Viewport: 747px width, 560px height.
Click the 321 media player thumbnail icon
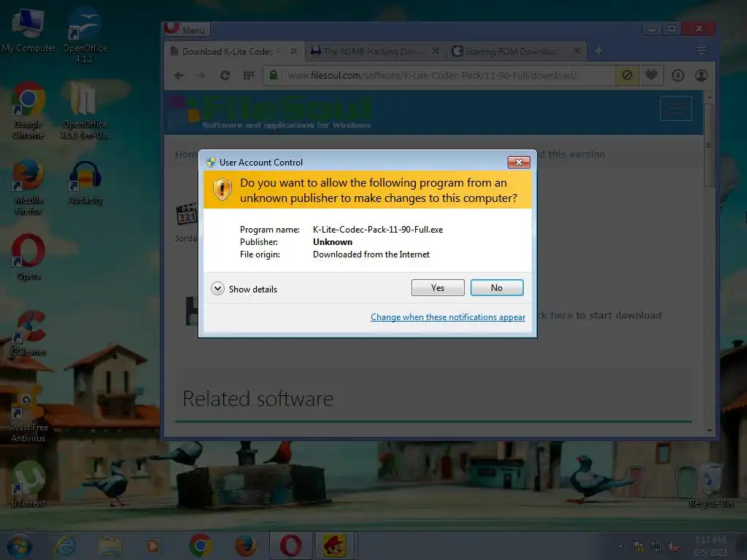click(187, 214)
